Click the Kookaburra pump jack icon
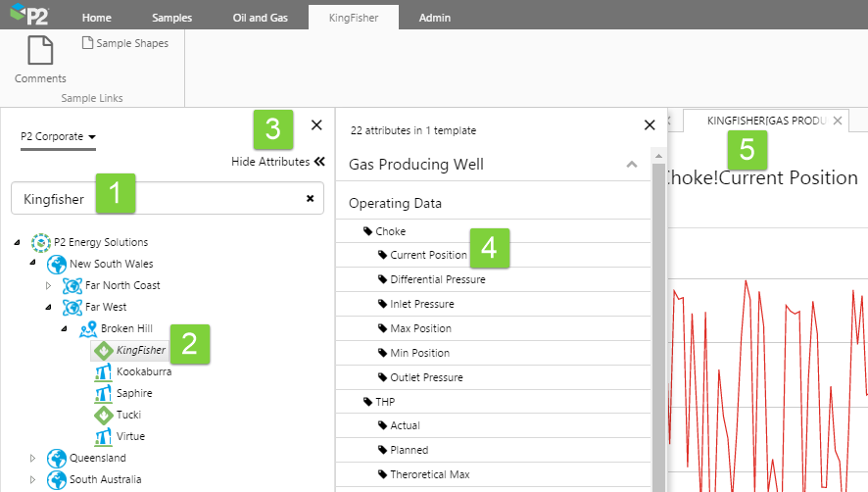 [x=103, y=371]
